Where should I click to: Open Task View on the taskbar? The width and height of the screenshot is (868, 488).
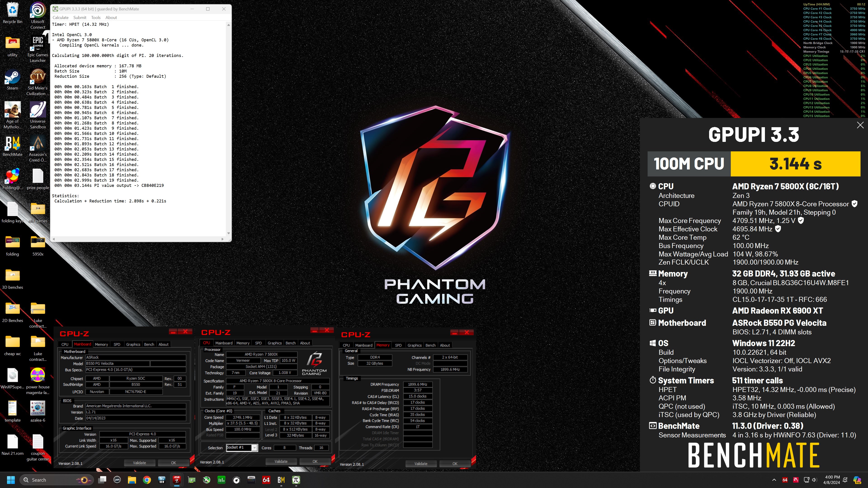point(102,480)
